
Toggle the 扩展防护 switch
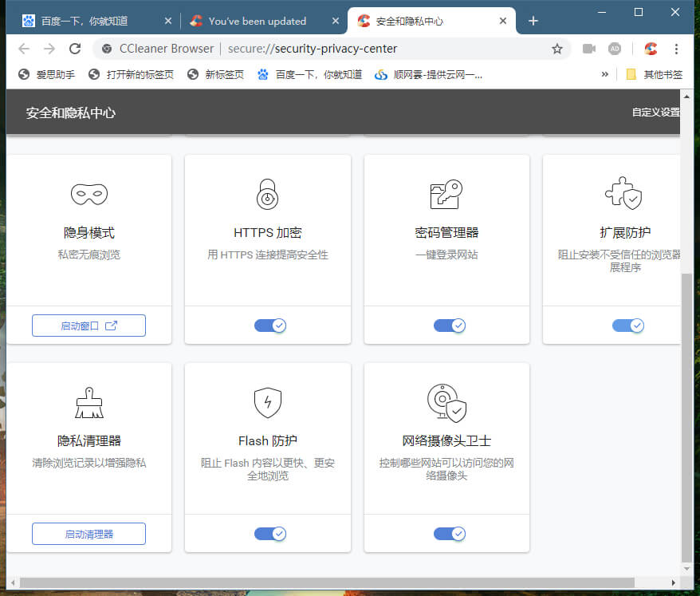click(628, 326)
